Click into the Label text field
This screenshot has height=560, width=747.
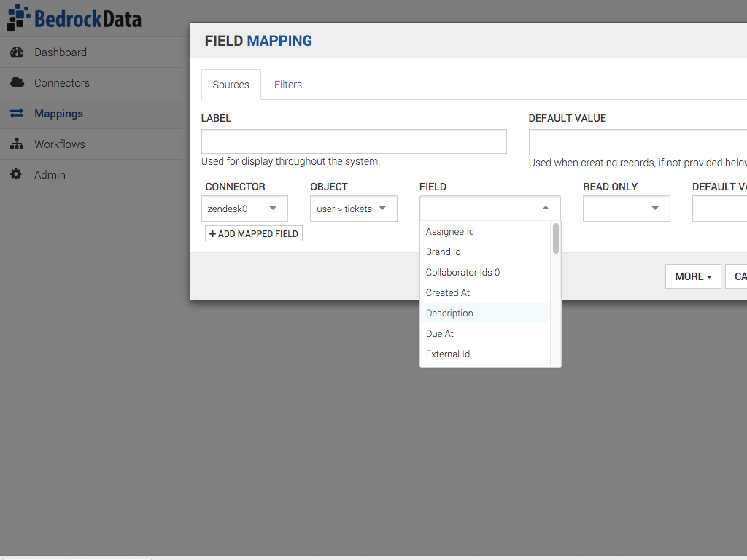tap(354, 141)
